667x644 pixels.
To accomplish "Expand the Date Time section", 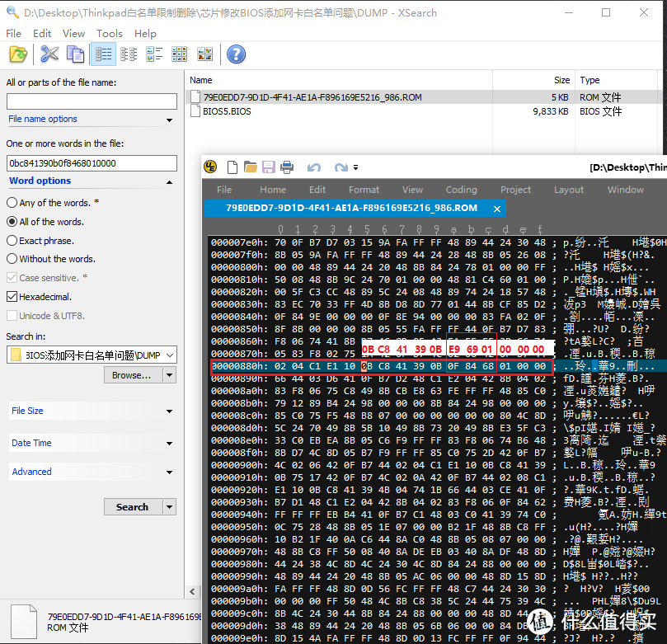I will 169,444.
